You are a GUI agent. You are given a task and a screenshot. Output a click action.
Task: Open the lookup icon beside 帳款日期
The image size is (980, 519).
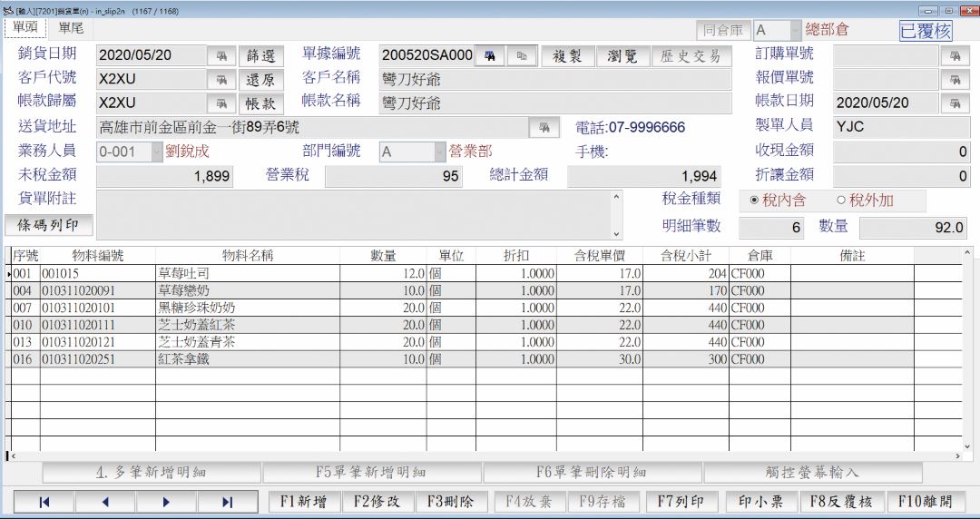click(955, 103)
